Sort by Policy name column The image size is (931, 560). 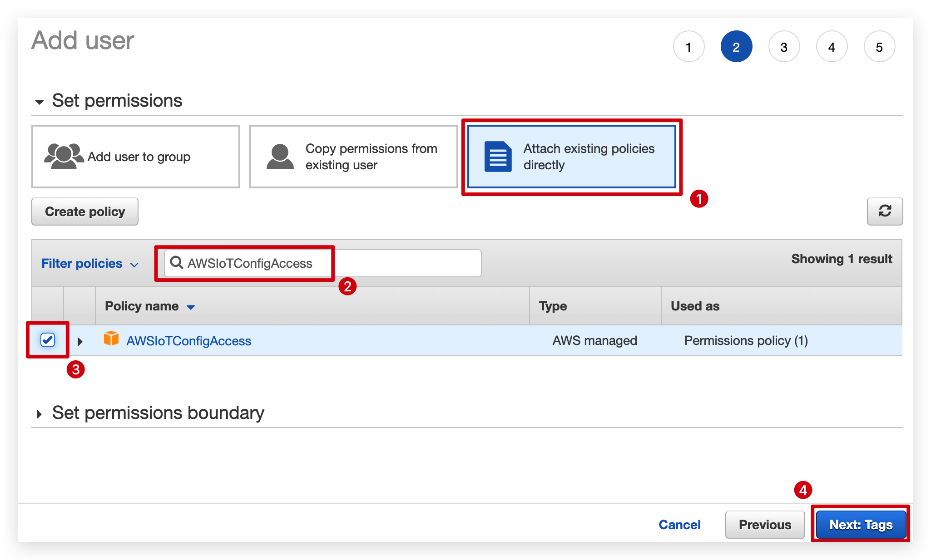coord(150,306)
